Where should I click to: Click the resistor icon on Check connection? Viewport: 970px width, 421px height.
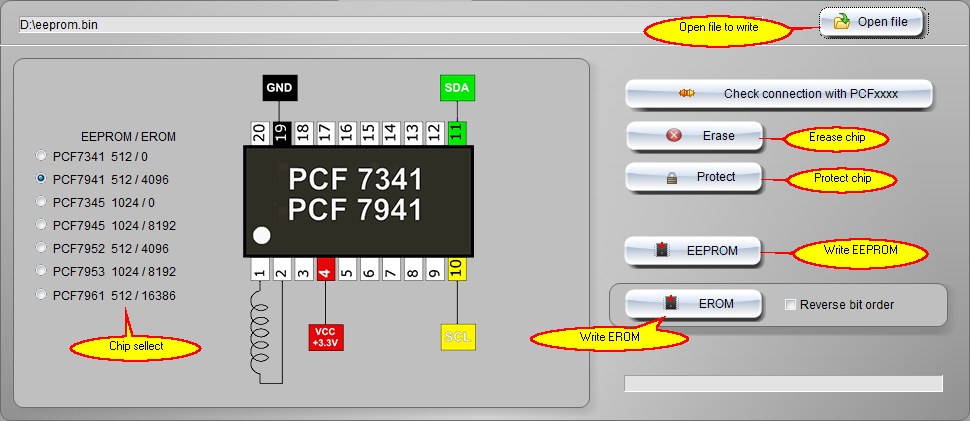(687, 93)
